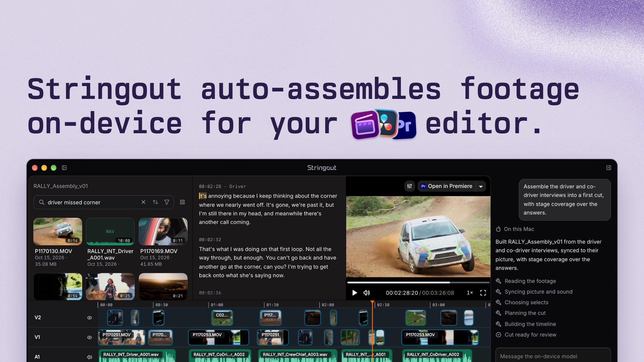The width and height of the screenshot is (644, 362).
Task: Select the P1170130.MOV rally car thumbnail
Action: pos(58,231)
